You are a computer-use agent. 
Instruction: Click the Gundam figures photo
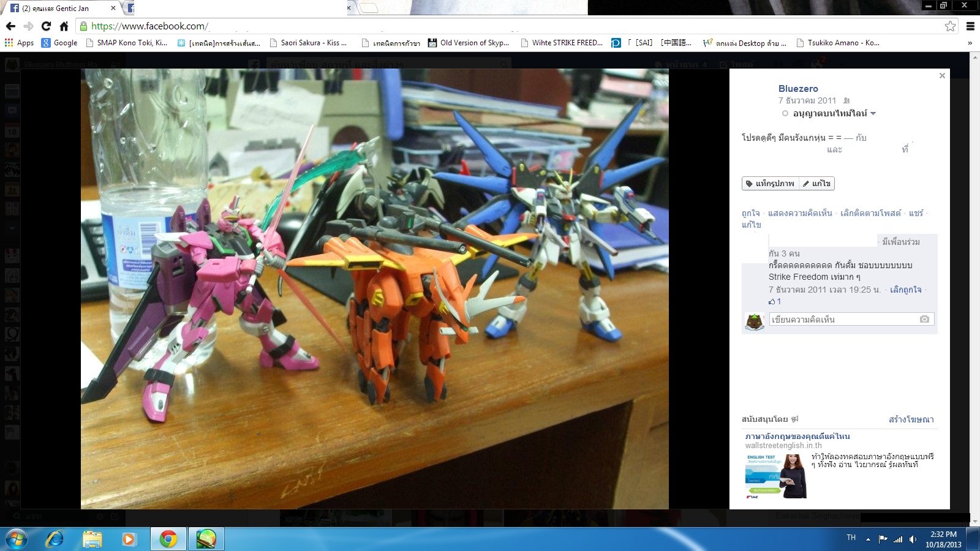(x=375, y=289)
